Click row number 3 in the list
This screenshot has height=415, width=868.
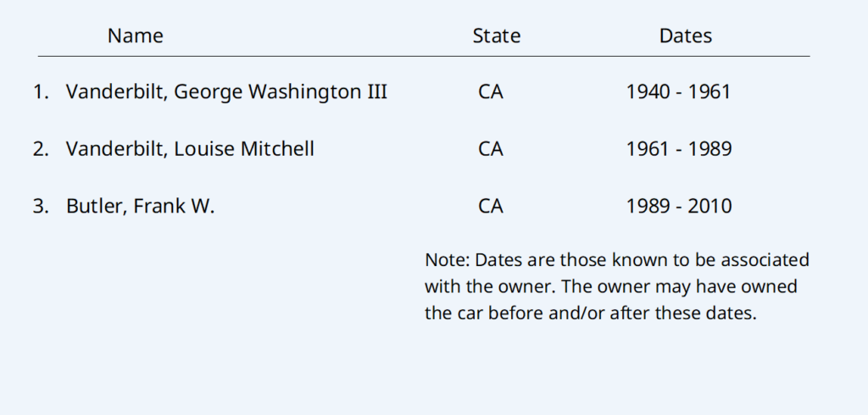pyautogui.click(x=41, y=206)
